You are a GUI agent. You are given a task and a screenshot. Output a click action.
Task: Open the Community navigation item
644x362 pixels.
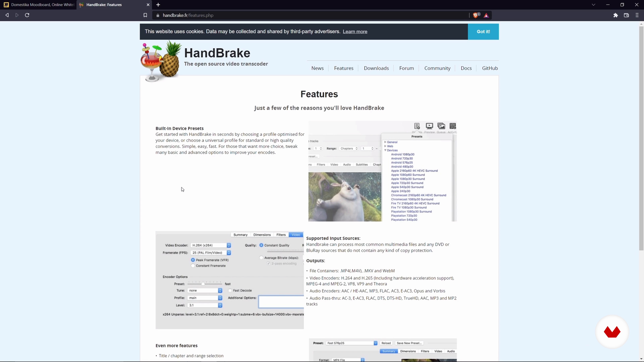[437, 68]
